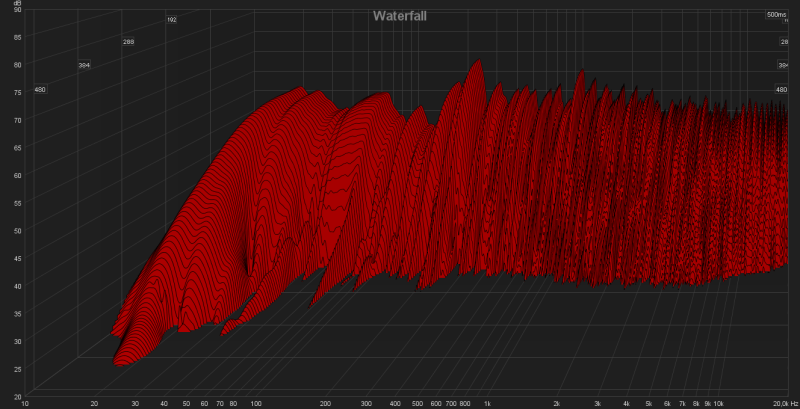800x409 pixels.
Task: Click the right-side 480 time label
Action: click(x=782, y=89)
